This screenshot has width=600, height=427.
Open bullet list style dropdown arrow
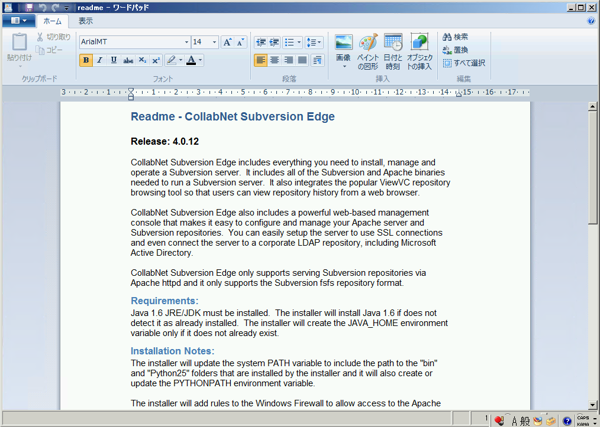pyautogui.click(x=299, y=42)
